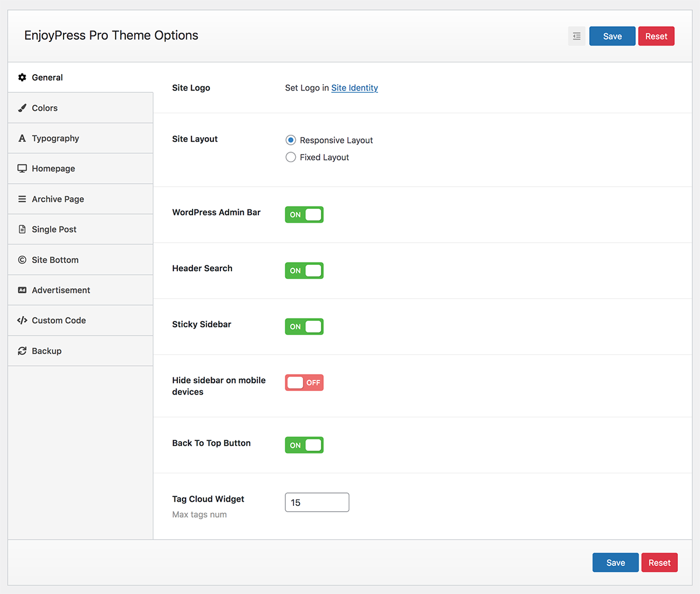Select the gear icon beside General

[22, 77]
